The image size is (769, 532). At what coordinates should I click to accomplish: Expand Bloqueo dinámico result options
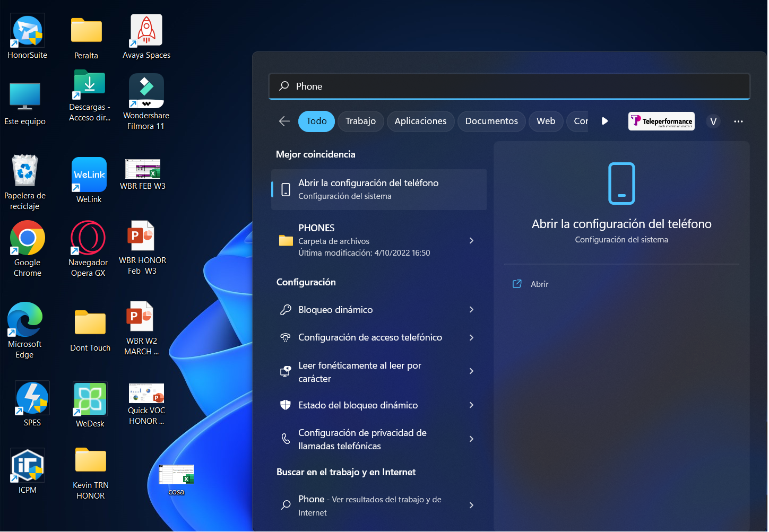[471, 310]
